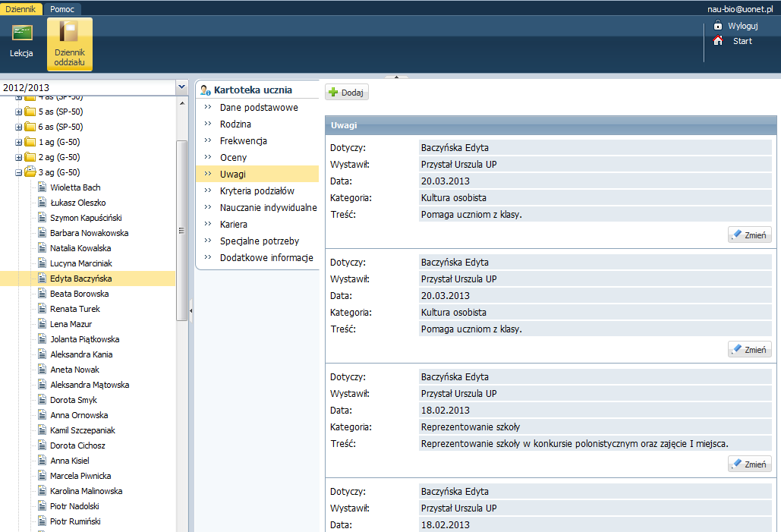Click the Start link
The image size is (781, 532).
[742, 41]
